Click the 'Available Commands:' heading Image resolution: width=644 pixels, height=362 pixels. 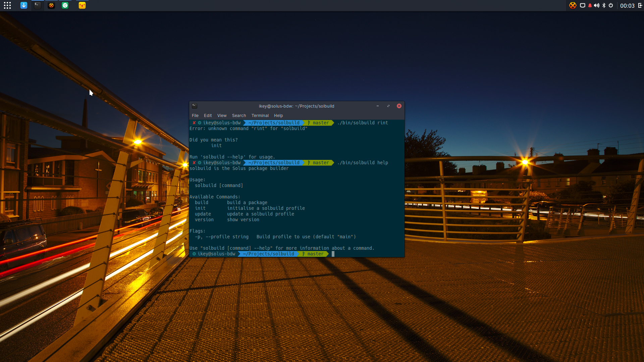click(x=215, y=197)
